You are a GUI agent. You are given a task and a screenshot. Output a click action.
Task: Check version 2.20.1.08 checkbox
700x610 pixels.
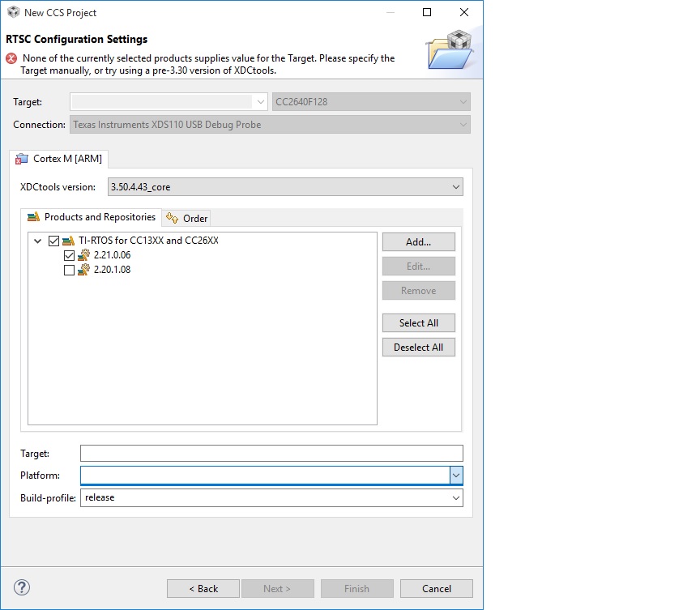pos(69,271)
